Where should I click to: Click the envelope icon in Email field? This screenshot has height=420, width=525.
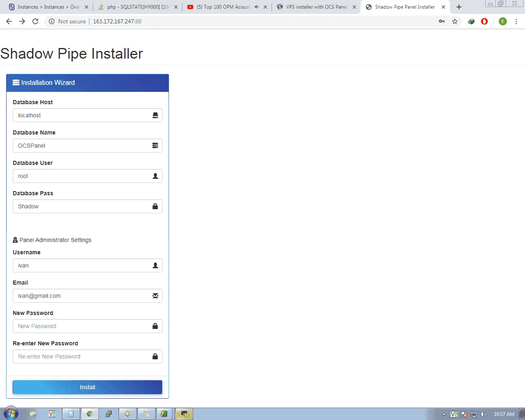point(155,296)
